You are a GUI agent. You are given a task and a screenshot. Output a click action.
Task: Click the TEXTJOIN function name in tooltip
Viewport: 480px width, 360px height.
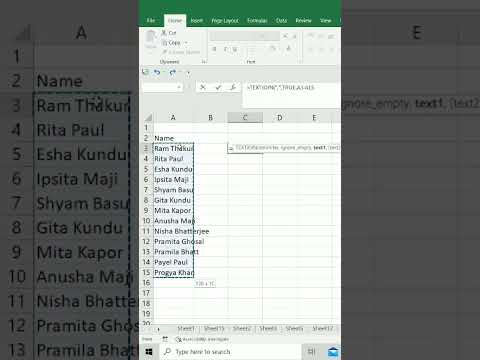246,147
